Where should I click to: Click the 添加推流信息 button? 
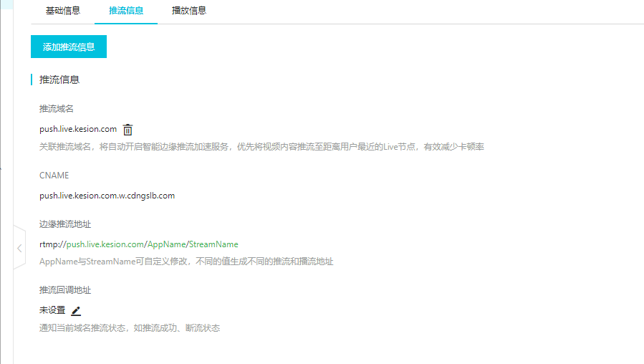69,47
